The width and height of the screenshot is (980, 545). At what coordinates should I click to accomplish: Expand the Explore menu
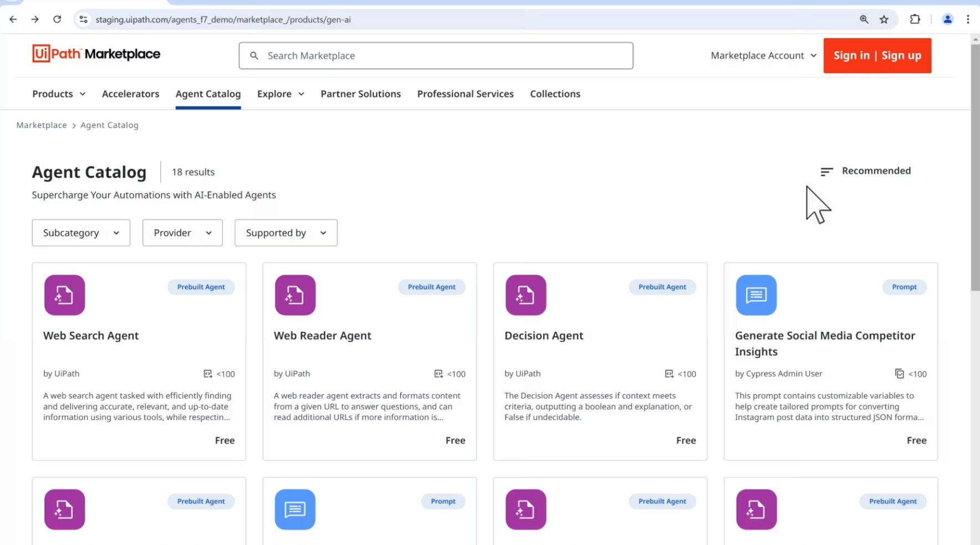click(280, 94)
